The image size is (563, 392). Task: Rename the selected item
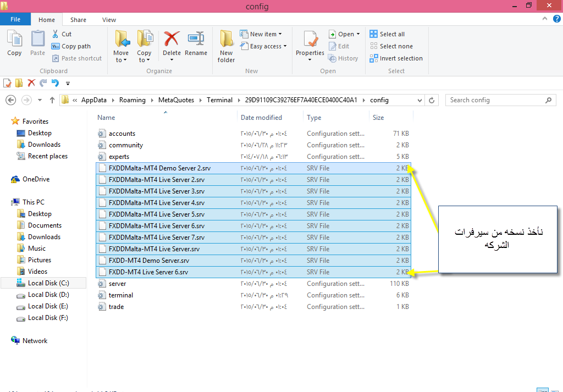pyautogui.click(x=196, y=43)
